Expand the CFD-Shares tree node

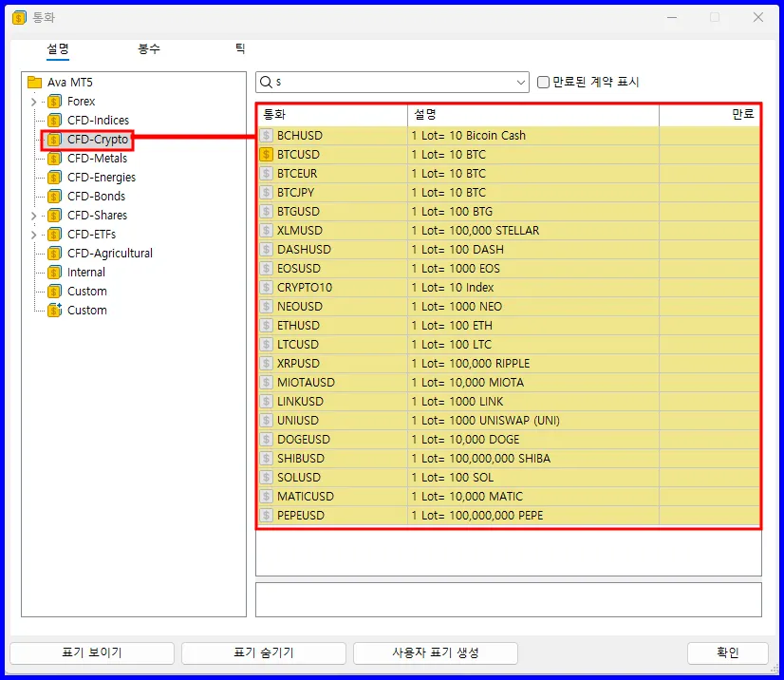(33, 216)
